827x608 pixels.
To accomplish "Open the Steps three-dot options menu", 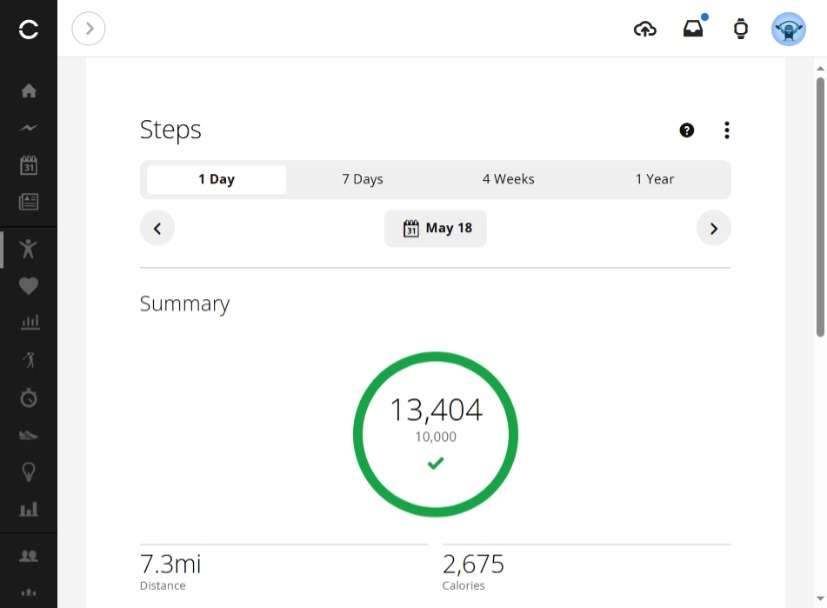I will pyautogui.click(x=727, y=130).
